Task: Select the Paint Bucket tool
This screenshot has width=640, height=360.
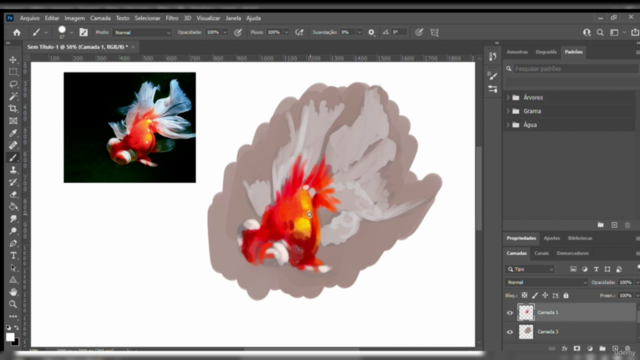Action: tap(13, 207)
